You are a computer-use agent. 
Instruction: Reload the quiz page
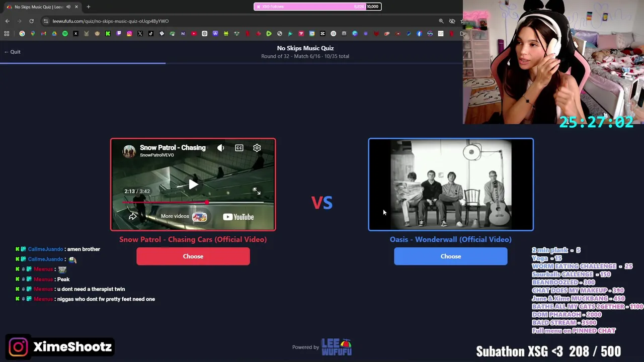[31, 21]
